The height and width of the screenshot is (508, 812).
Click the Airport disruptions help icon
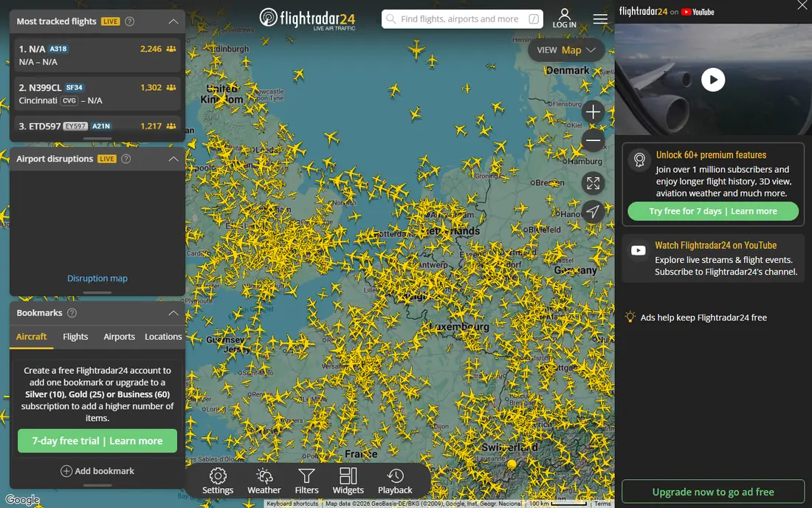pos(125,159)
